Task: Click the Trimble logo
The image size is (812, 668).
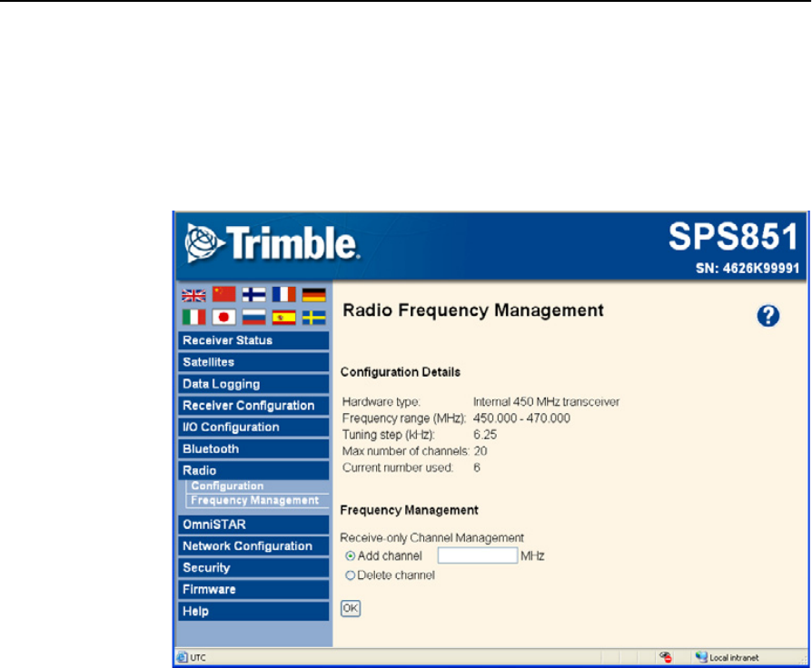Action: (272, 243)
